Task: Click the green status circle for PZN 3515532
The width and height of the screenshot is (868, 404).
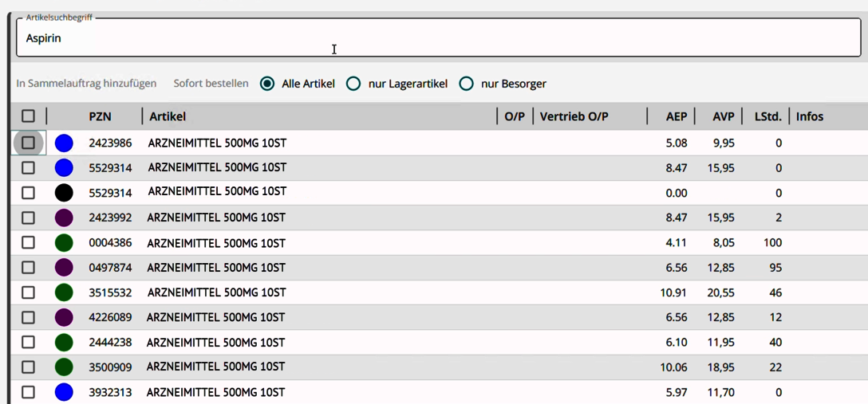Action: click(x=64, y=292)
